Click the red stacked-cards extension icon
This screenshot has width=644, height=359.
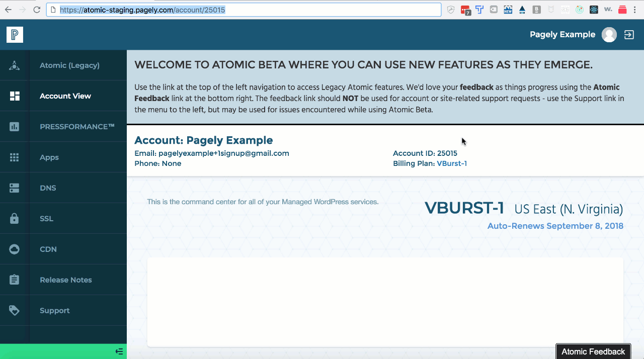click(x=622, y=10)
